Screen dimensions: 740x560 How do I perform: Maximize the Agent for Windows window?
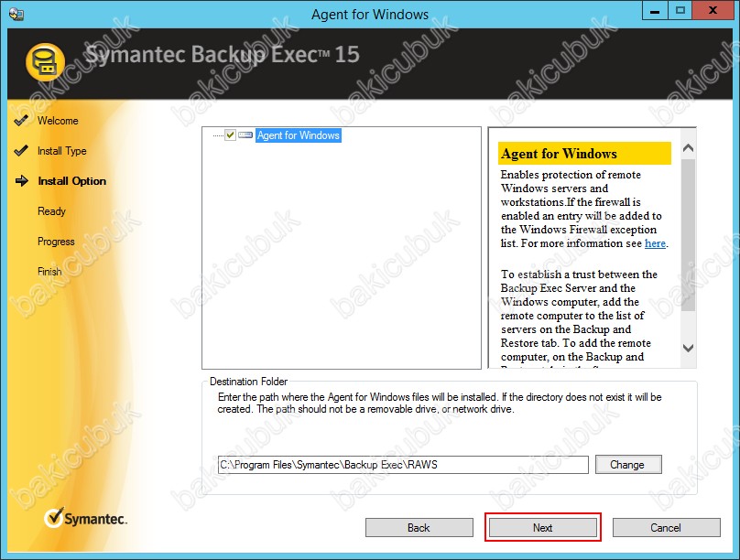(x=680, y=10)
